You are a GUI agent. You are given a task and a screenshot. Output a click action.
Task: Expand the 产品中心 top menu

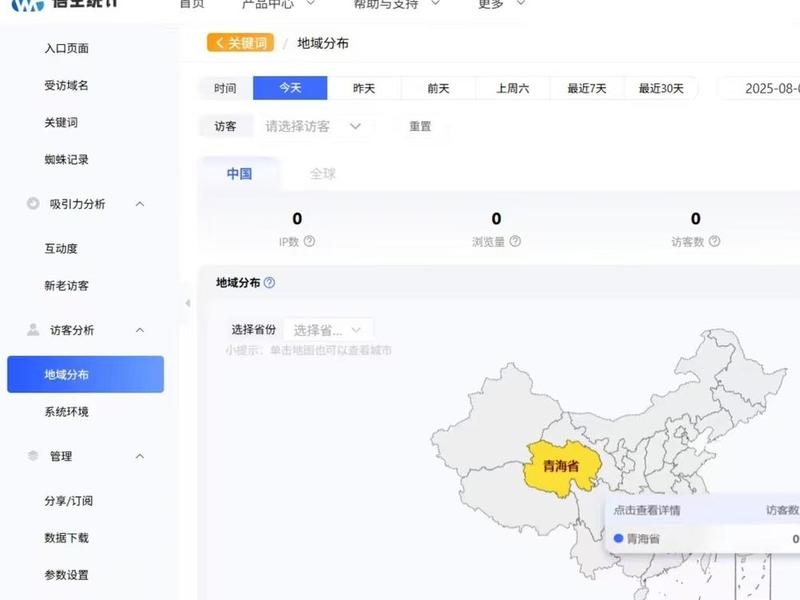pyautogui.click(x=279, y=4)
